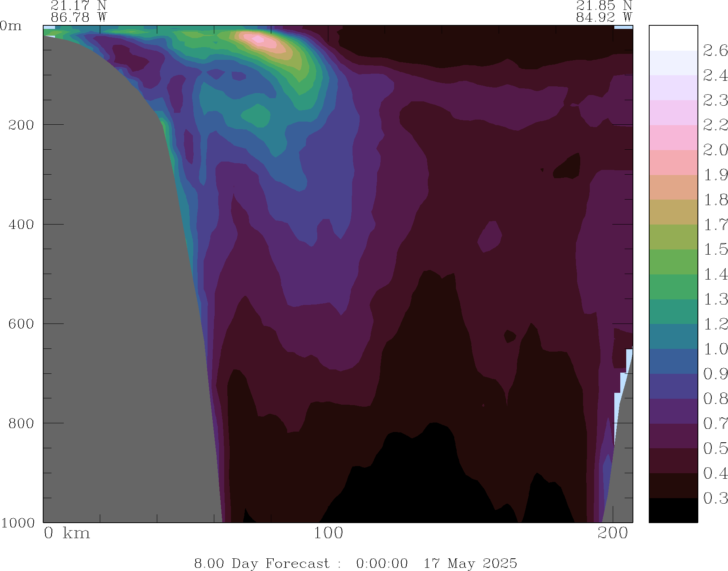The image size is (728, 571).
Task: Click the teal band between 1.0 and 1.2
Action: 673,336
